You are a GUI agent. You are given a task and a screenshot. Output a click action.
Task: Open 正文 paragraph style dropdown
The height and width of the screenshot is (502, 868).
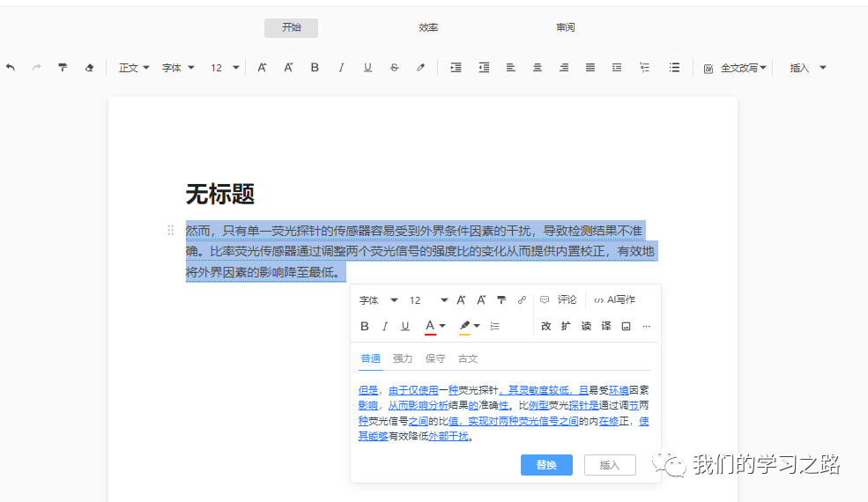coord(134,68)
